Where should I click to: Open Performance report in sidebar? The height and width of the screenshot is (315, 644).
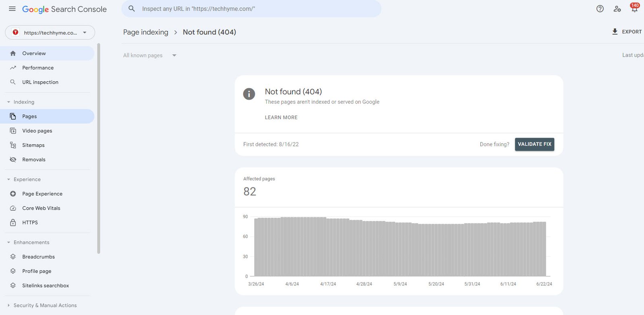[47, 68]
